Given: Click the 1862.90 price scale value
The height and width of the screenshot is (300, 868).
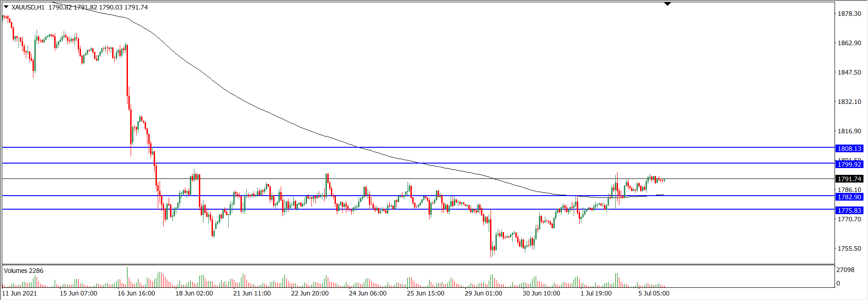Looking at the screenshot, I should click(849, 43).
